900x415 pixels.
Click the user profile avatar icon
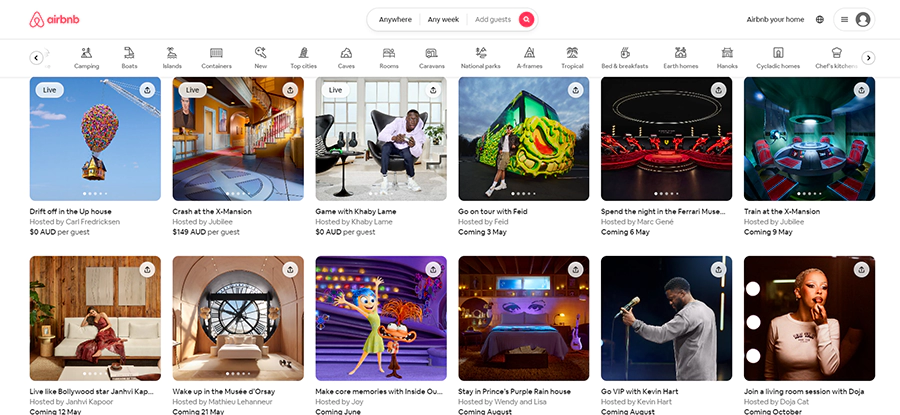click(x=862, y=20)
